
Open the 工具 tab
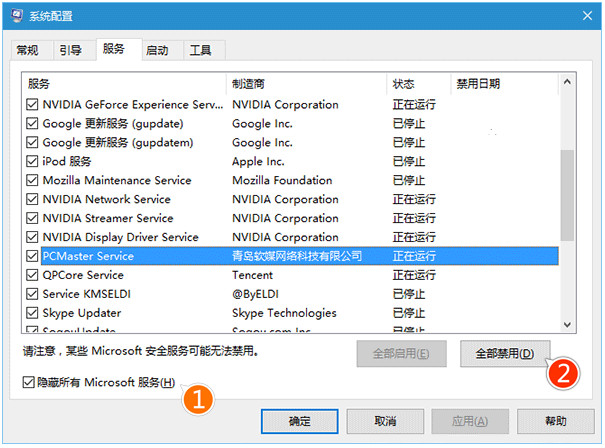tap(201, 50)
